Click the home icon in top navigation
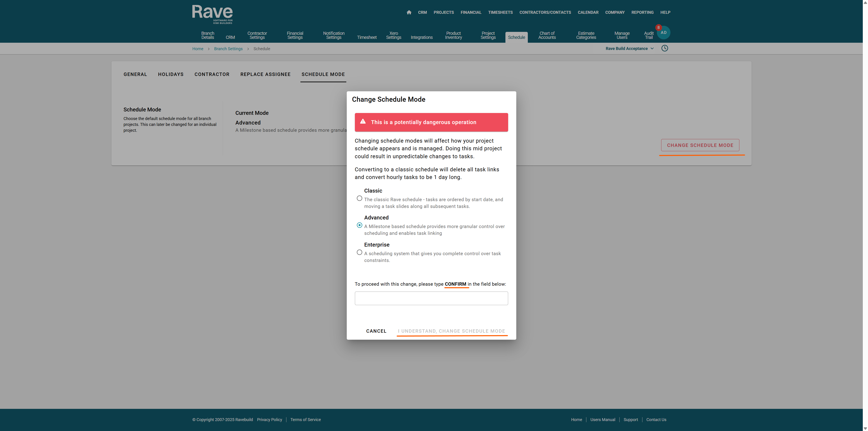This screenshot has width=868, height=431. [409, 12]
